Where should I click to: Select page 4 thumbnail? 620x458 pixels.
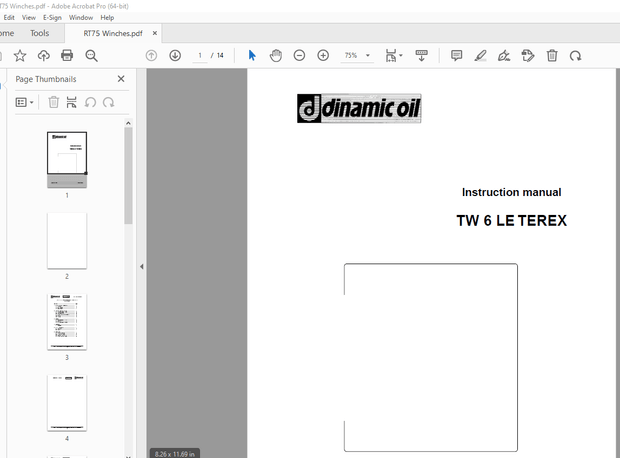pyautogui.click(x=67, y=403)
